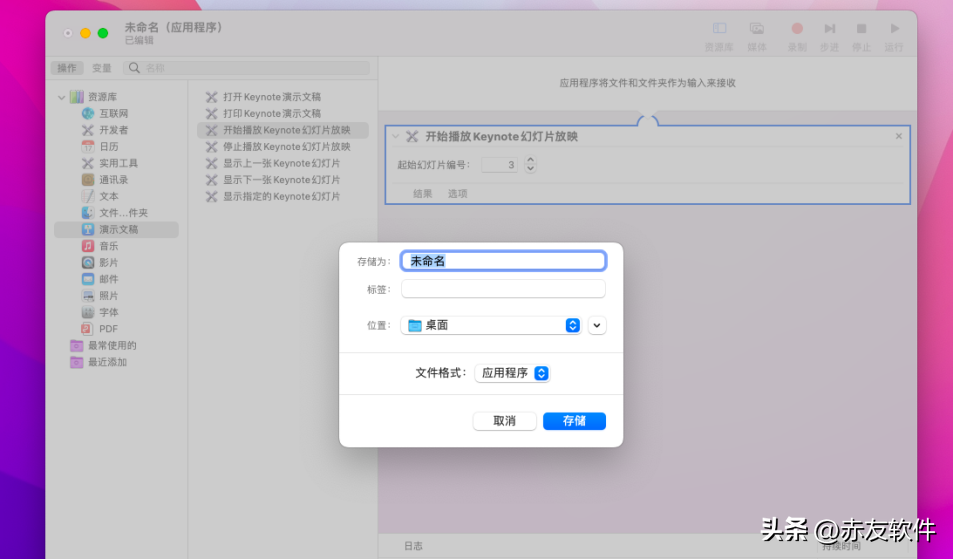
Task: Select 字体 category icon
Action: (x=88, y=312)
